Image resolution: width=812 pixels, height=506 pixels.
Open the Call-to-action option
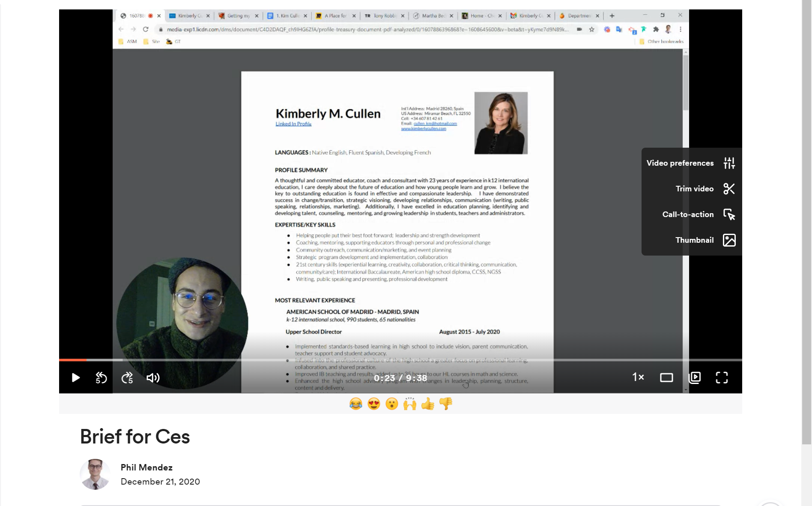728,214
